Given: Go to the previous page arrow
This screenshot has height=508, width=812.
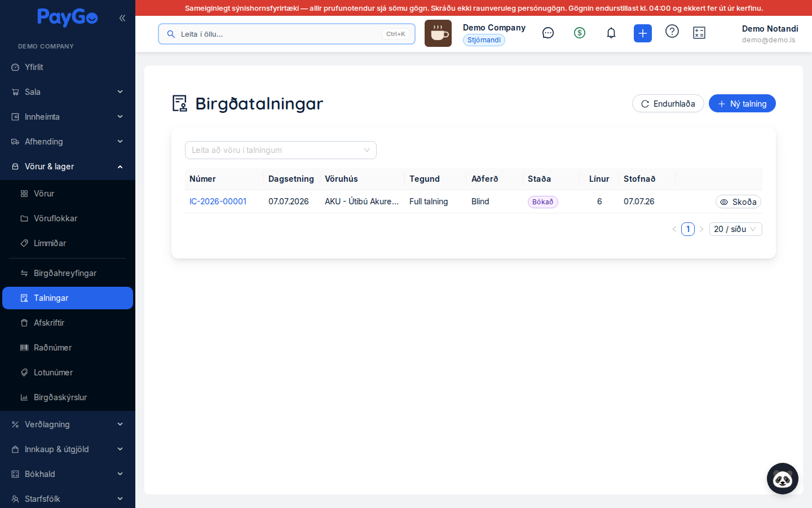Looking at the screenshot, I should pyautogui.click(x=674, y=229).
